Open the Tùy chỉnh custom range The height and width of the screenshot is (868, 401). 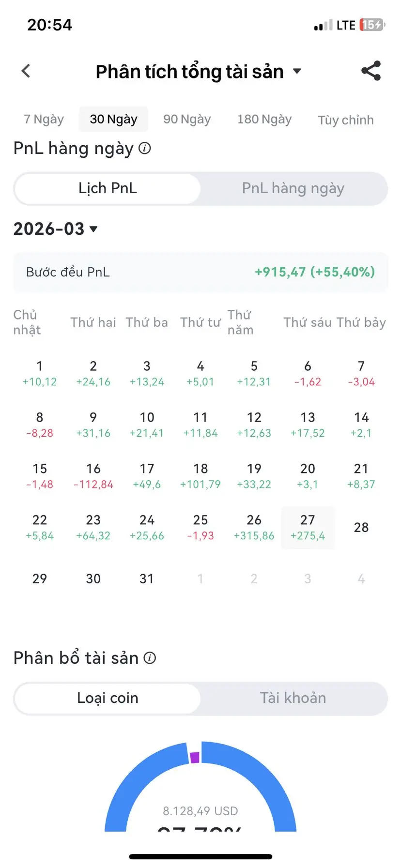(x=345, y=120)
